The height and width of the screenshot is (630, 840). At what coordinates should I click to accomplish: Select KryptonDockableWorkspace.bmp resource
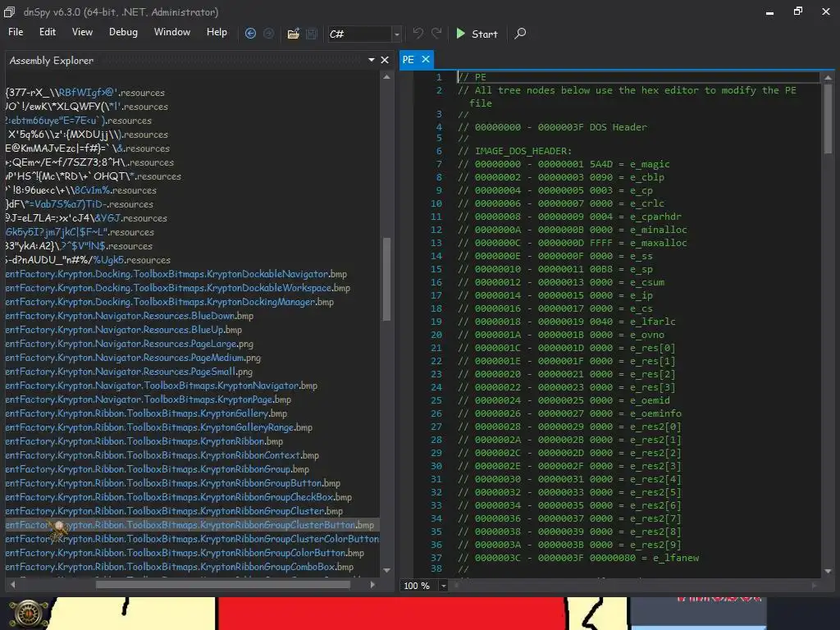pyautogui.click(x=178, y=288)
